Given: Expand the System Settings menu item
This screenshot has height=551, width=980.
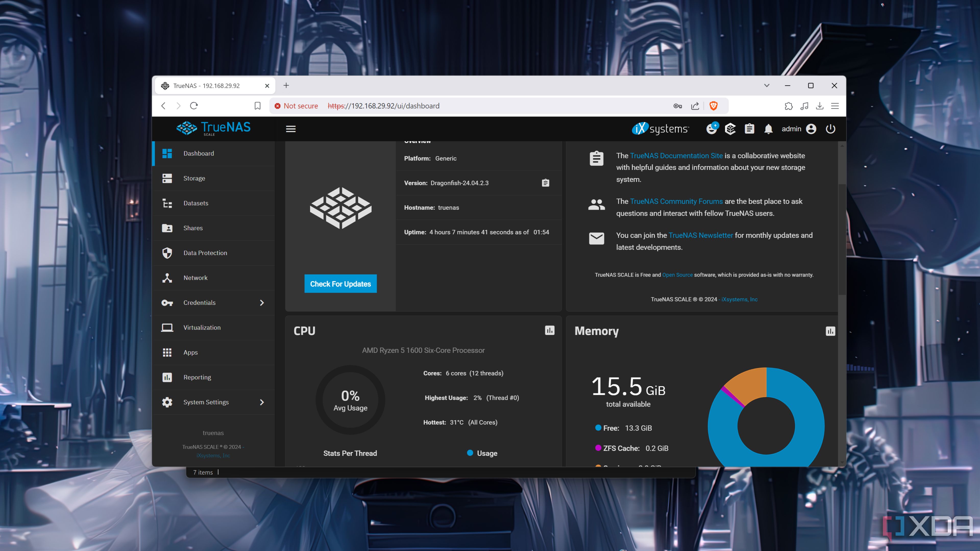Looking at the screenshot, I should click(263, 402).
